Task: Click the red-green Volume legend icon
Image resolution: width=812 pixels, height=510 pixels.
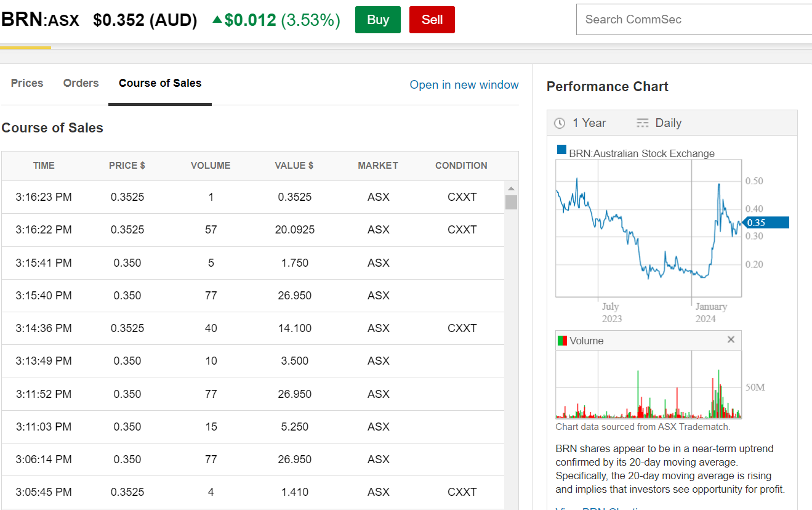Action: coord(561,341)
